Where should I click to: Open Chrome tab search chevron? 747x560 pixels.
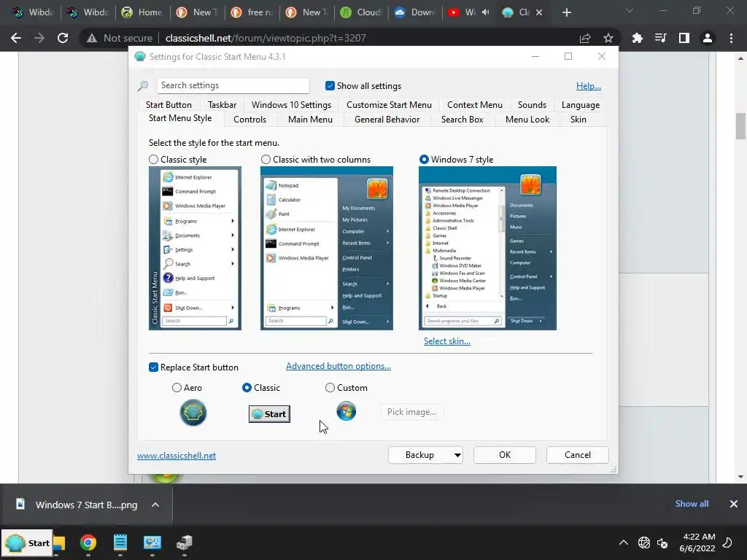click(x=630, y=10)
